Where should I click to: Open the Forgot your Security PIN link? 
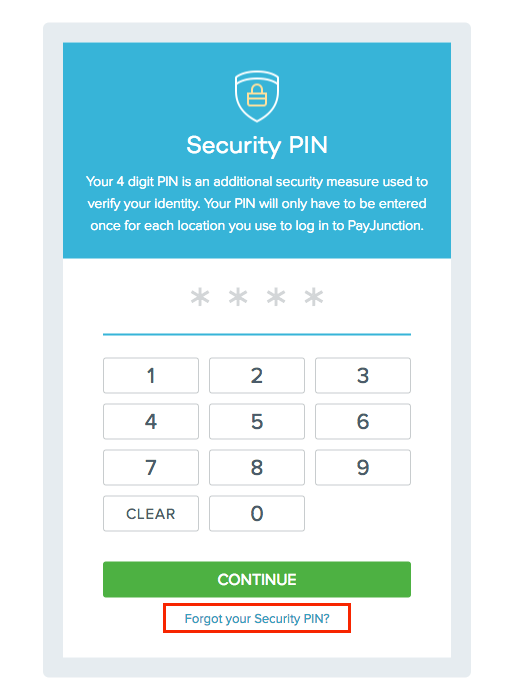coord(257,618)
